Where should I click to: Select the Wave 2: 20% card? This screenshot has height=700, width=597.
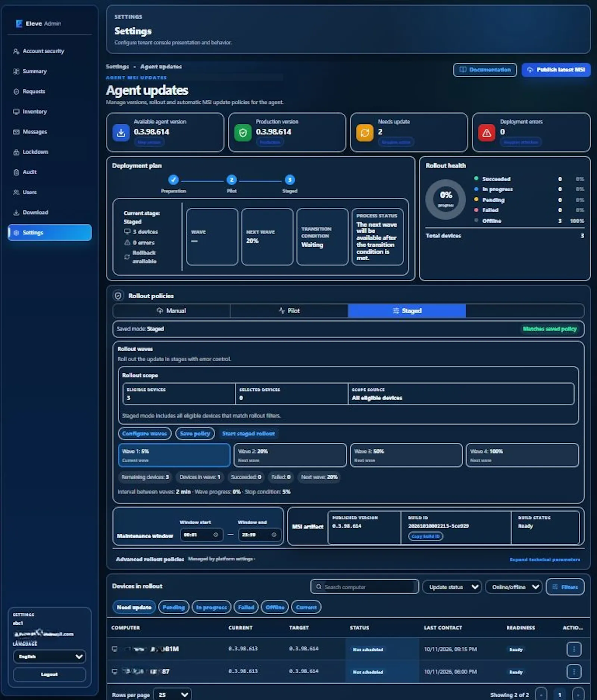[290, 455]
